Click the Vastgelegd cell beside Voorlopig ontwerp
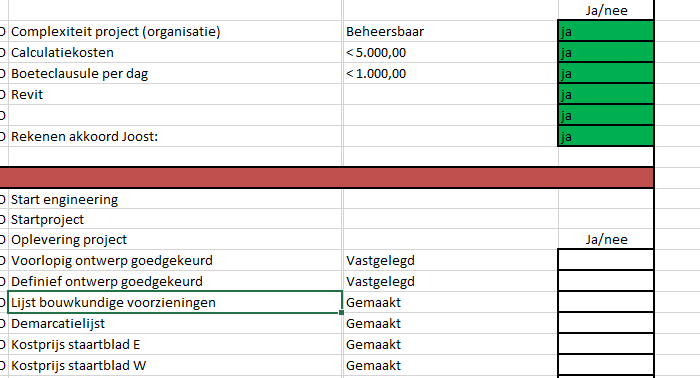 450,260
